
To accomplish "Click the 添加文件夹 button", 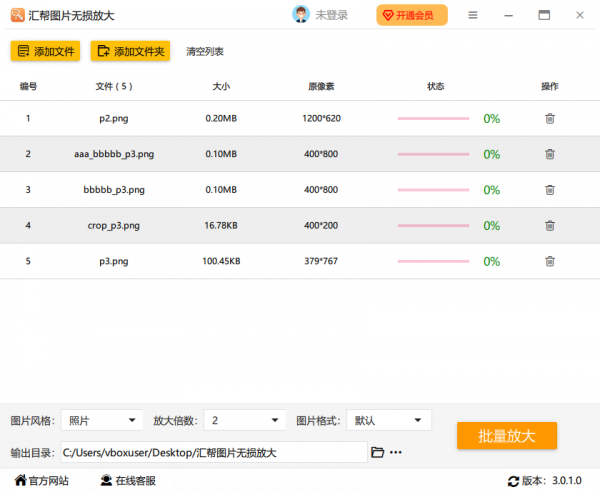I will click(x=132, y=51).
